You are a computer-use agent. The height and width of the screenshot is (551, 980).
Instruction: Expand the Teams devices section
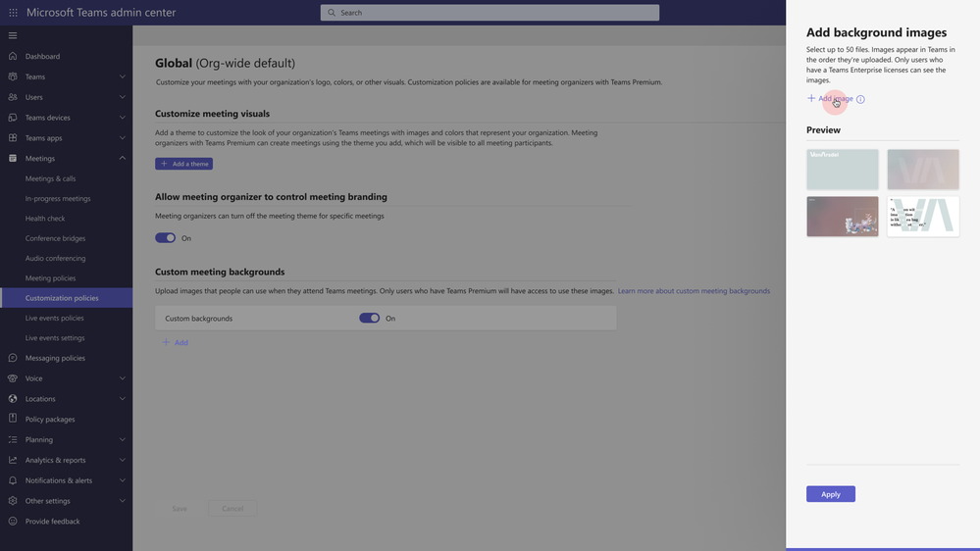click(x=123, y=118)
